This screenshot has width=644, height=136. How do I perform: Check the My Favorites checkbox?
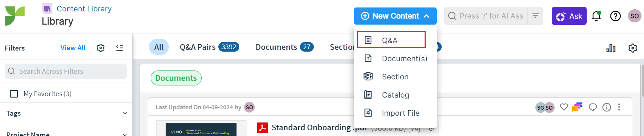(x=14, y=94)
